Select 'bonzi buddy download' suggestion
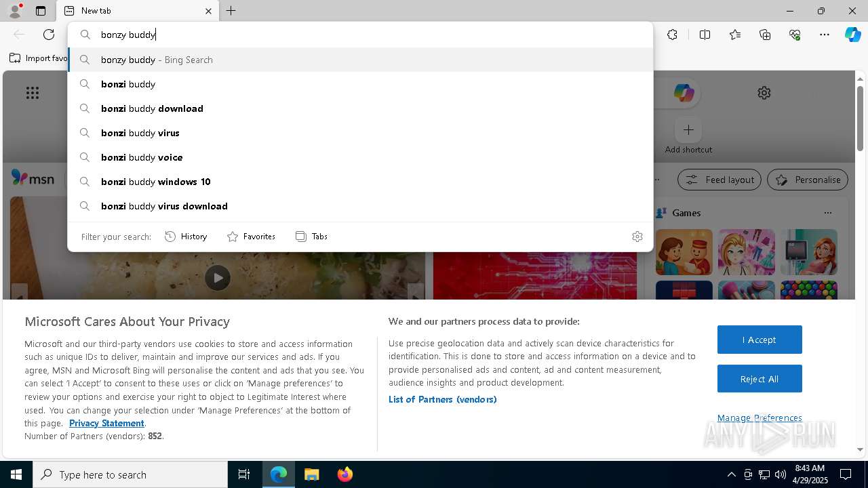 pyautogui.click(x=360, y=108)
